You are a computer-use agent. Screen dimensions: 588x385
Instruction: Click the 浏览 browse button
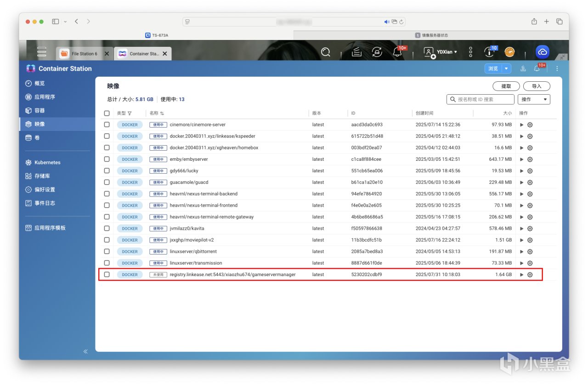pos(493,68)
